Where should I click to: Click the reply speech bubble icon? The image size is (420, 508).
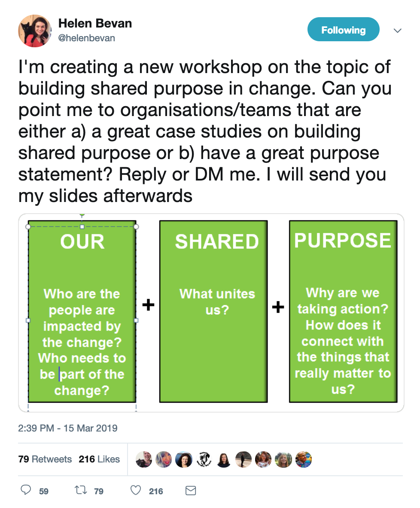[26, 490]
